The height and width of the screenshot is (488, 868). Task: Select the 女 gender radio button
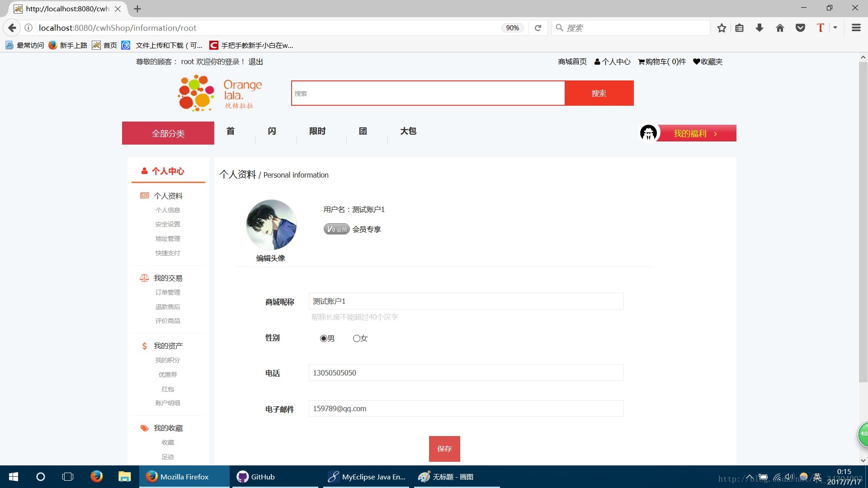[x=356, y=338]
